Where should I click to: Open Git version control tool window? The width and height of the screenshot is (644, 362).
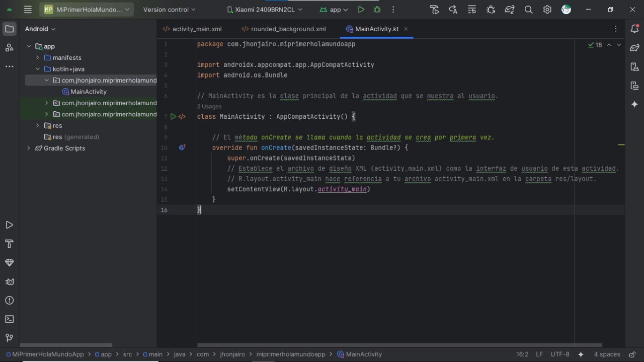tap(9, 338)
